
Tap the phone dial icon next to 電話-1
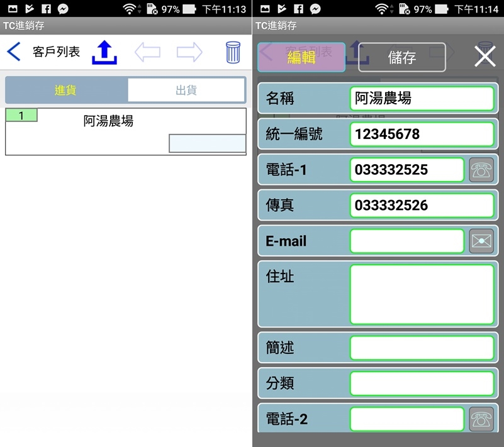coord(481,170)
